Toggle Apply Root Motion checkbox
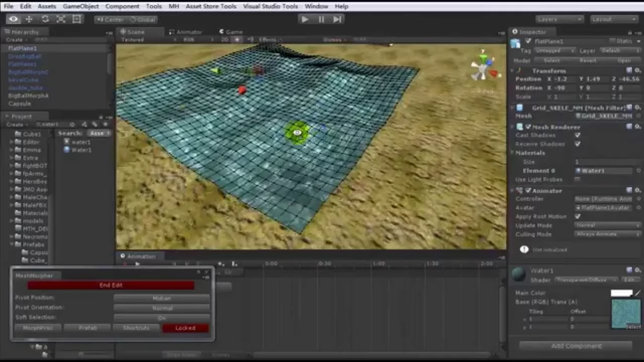 [578, 217]
